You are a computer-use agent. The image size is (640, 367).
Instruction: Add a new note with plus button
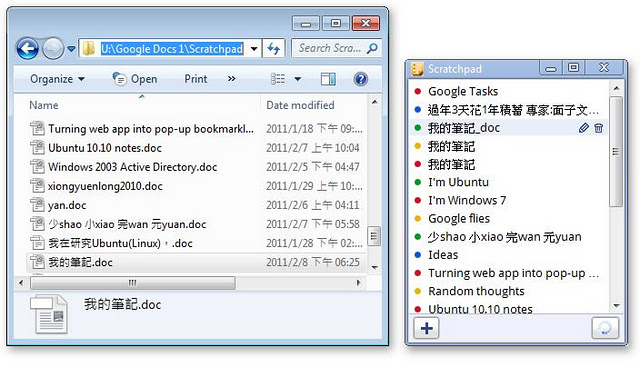(x=427, y=328)
